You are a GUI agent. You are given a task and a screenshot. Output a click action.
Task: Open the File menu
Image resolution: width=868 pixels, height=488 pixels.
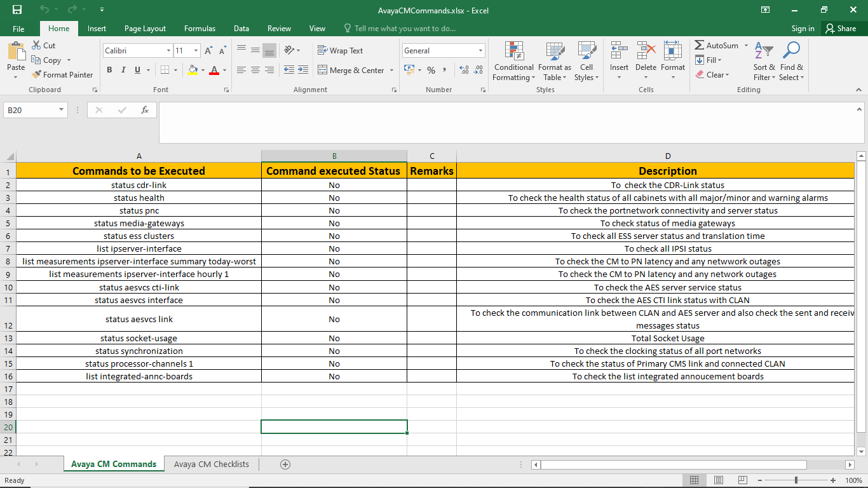click(18, 29)
